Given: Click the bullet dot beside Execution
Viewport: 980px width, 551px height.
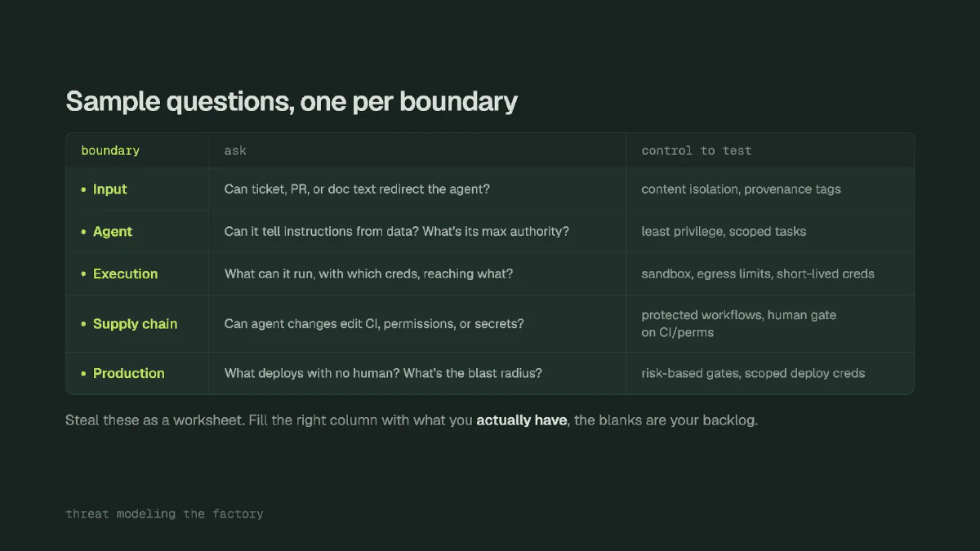Looking at the screenshot, I should coord(83,274).
